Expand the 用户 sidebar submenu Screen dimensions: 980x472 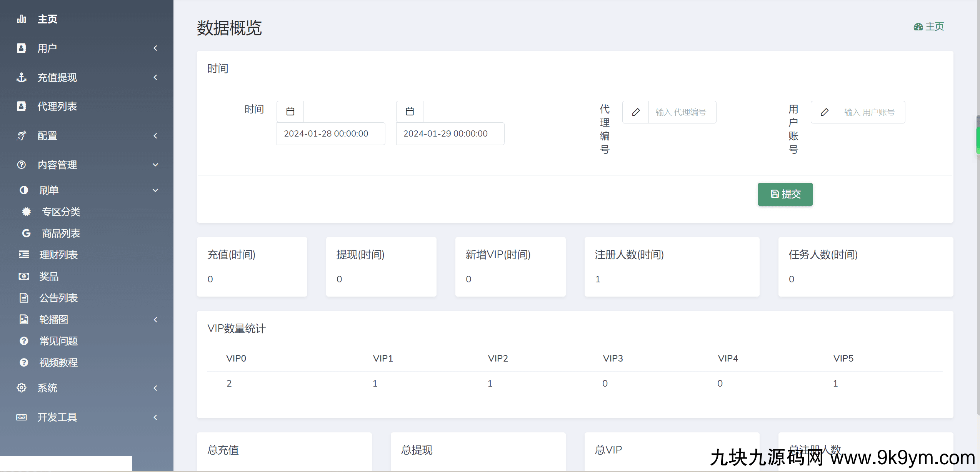(x=155, y=48)
